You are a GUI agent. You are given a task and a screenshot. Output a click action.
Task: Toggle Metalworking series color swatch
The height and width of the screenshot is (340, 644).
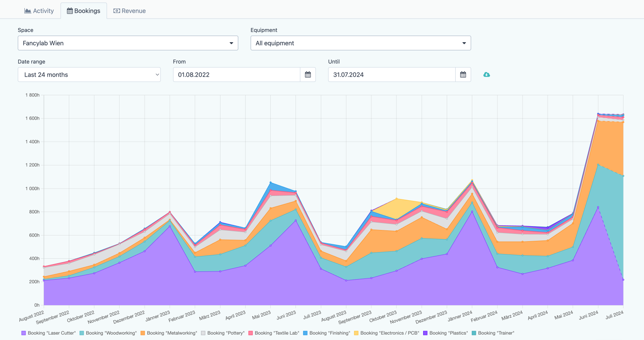(143, 333)
